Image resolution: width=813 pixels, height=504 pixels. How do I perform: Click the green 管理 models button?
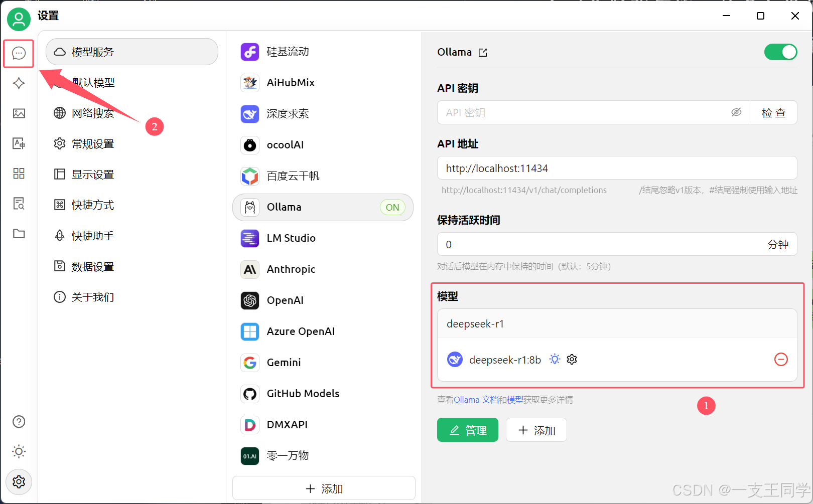click(468, 430)
